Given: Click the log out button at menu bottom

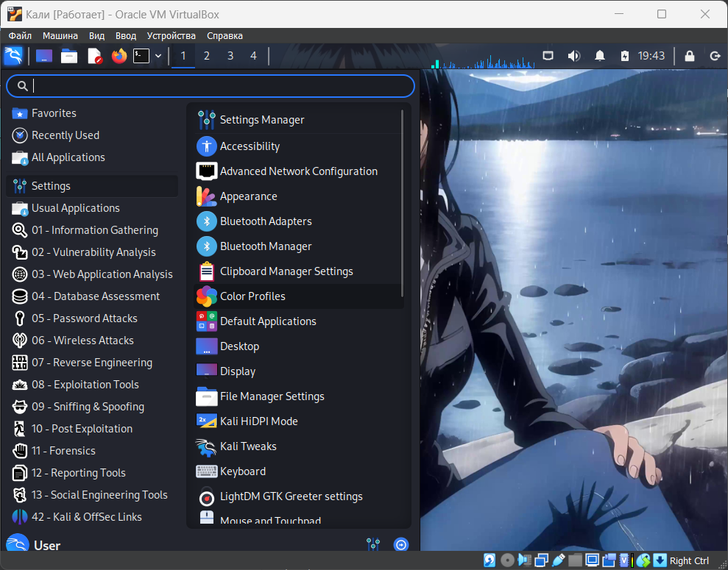Looking at the screenshot, I should click(x=400, y=544).
